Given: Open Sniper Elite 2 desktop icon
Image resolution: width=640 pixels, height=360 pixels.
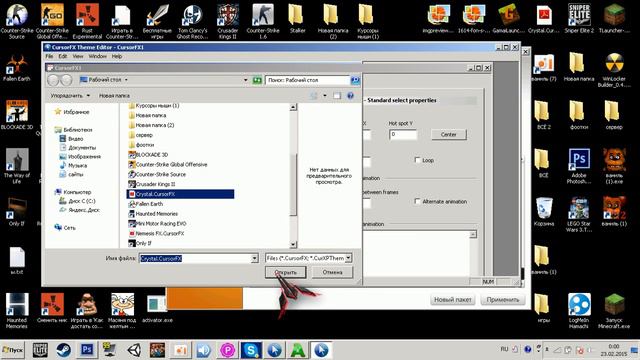Looking at the screenshot, I should click(579, 19).
